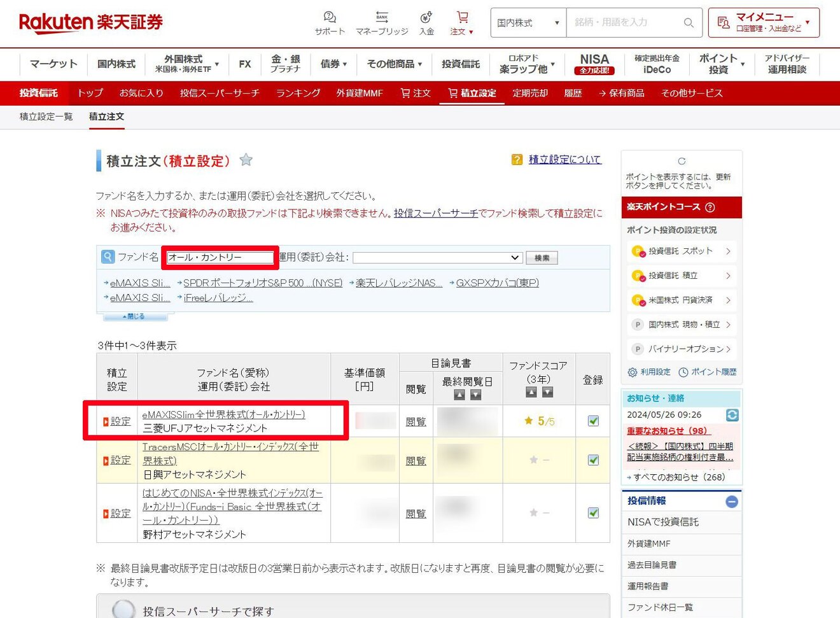Switch to 積立設定一覧 tab
840x618 pixels.
[x=46, y=116]
